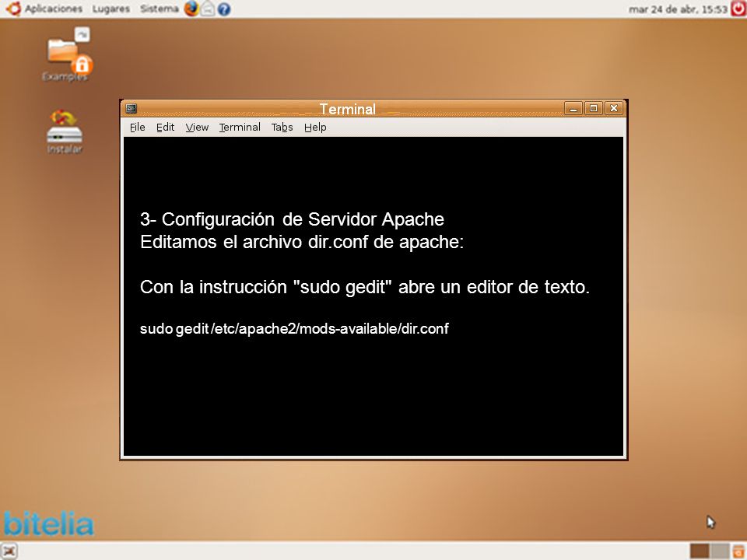Launch the Evolution mail icon

(x=208, y=9)
